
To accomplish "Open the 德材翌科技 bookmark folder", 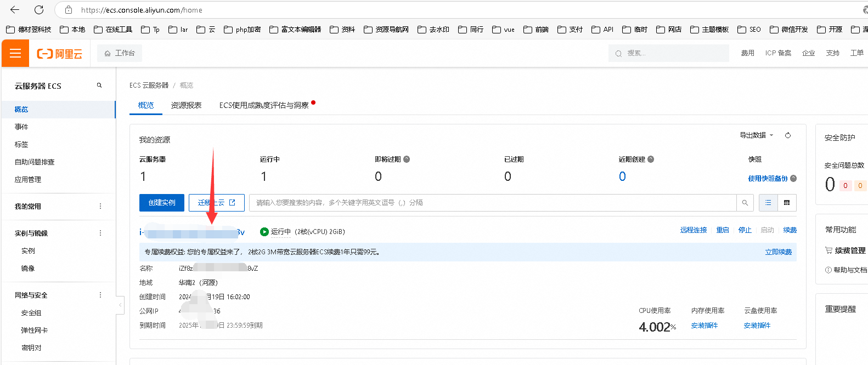I will tap(29, 30).
